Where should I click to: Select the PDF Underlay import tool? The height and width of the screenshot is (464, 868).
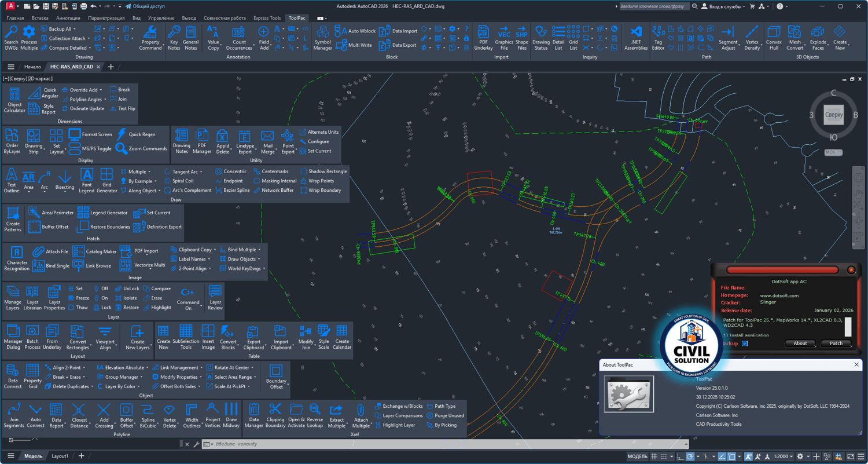483,38
